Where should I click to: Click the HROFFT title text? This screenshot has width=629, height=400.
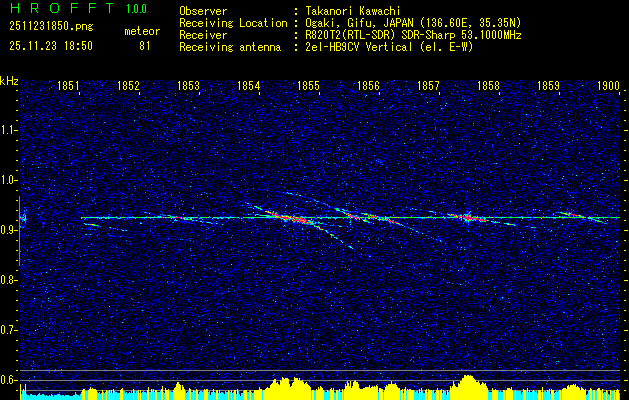tap(62, 8)
